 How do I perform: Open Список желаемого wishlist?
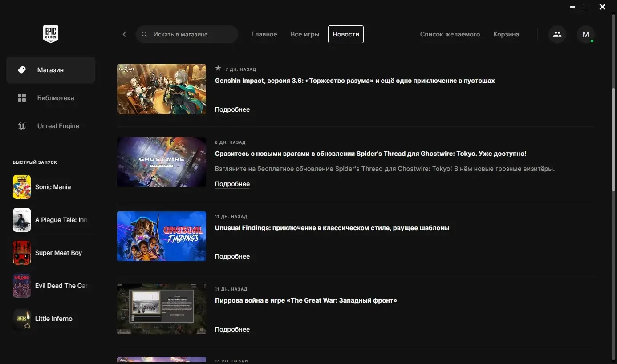pos(450,34)
